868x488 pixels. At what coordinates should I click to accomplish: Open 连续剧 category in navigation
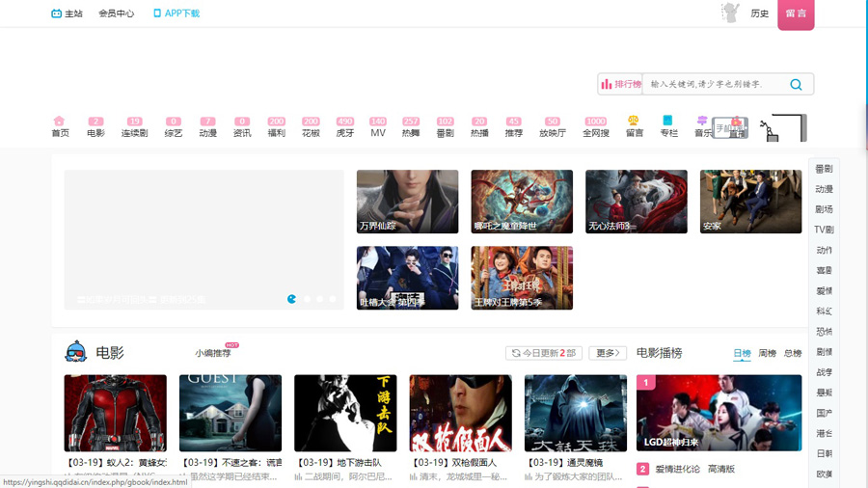click(134, 127)
